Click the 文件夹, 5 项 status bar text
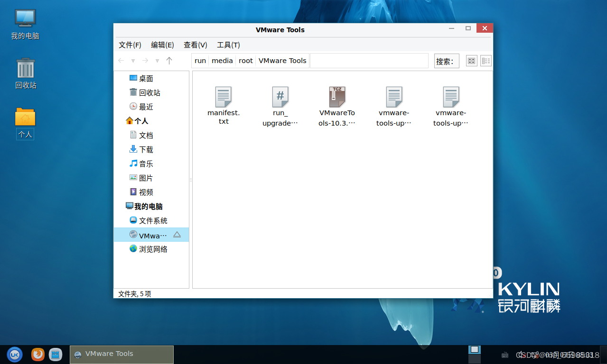Image resolution: width=607 pixels, height=364 pixels. click(x=135, y=294)
